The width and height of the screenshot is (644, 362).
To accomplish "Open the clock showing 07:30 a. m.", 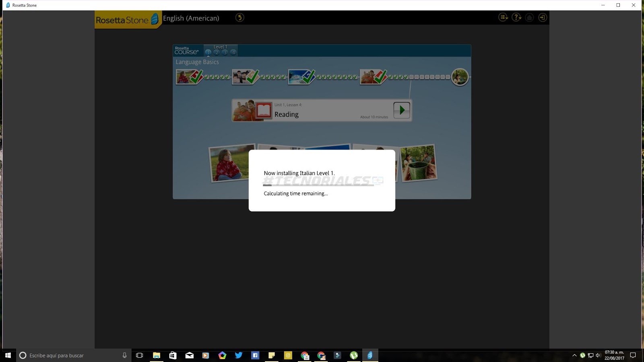I will (614, 355).
